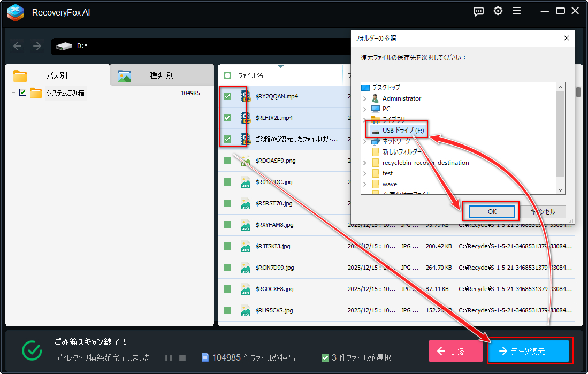
Task: Expand the recyclebin-recover-destination folder node
Action: click(365, 163)
